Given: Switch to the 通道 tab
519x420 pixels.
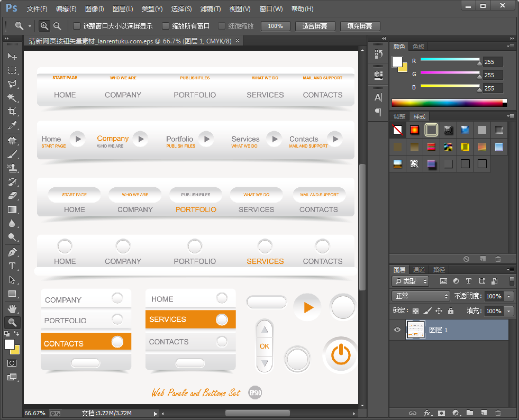Looking at the screenshot, I should [x=419, y=270].
